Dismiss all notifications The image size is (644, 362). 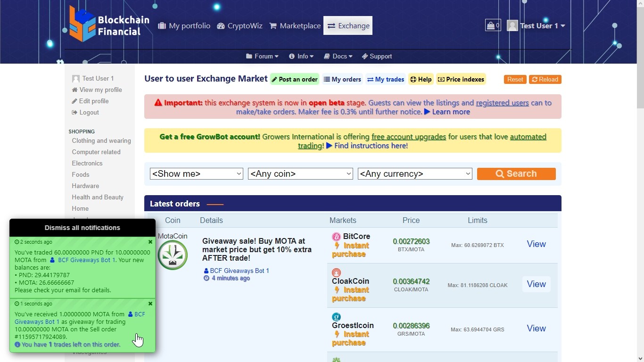83,228
